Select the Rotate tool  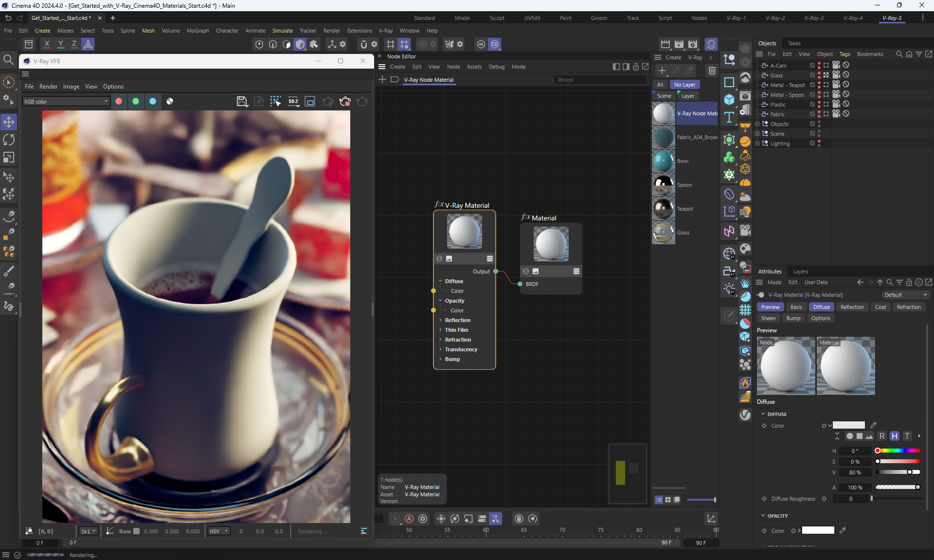(9, 140)
